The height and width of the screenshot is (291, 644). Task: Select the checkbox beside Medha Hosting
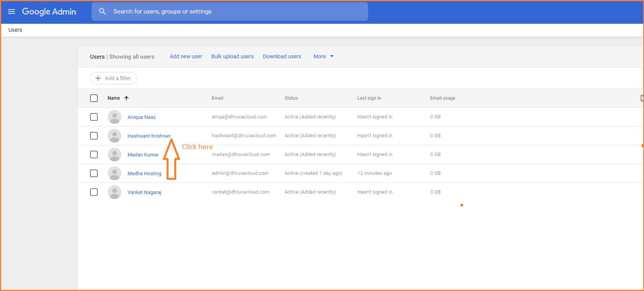(94, 173)
